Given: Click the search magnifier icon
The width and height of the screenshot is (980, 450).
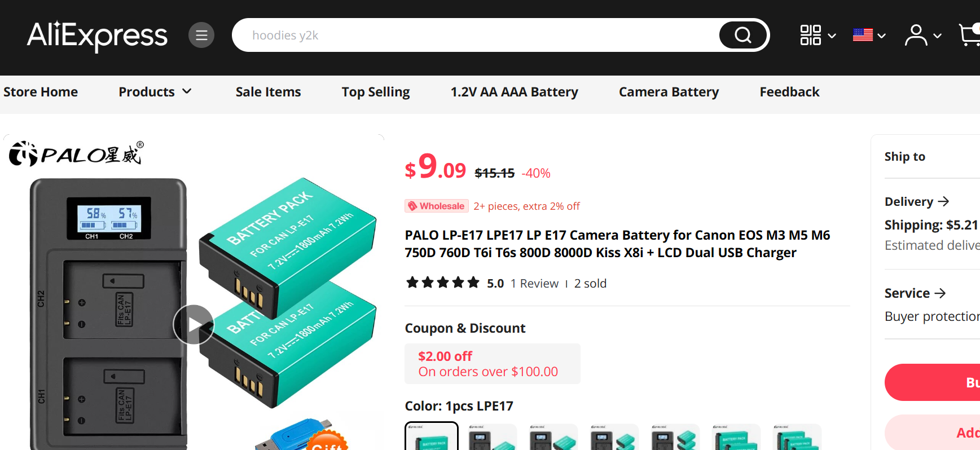Looking at the screenshot, I should pyautogui.click(x=742, y=34).
